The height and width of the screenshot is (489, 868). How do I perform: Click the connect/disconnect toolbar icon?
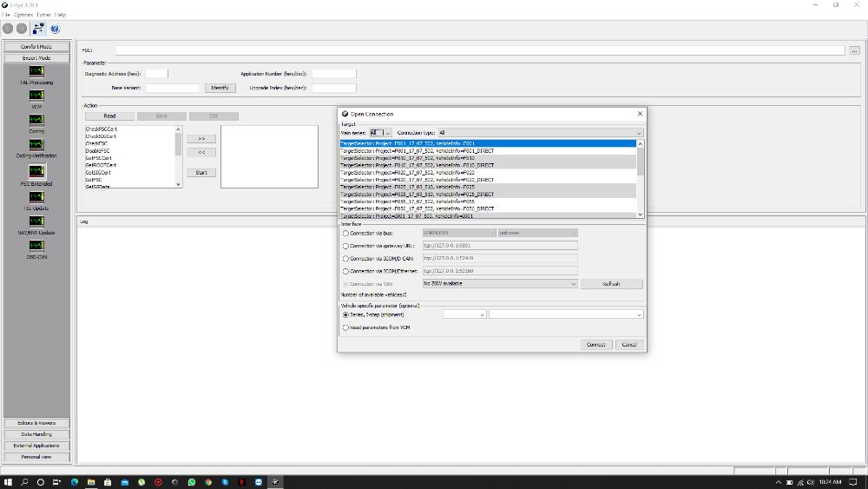38,29
